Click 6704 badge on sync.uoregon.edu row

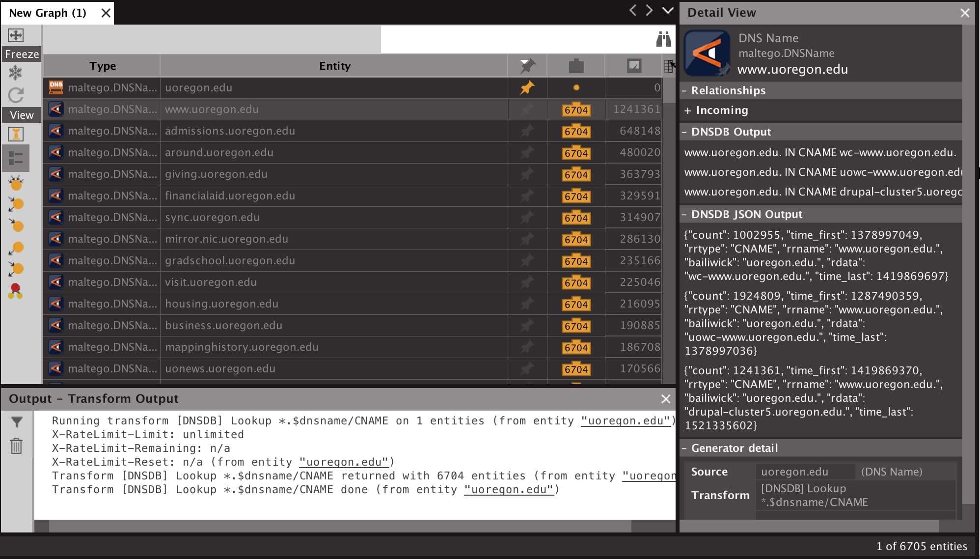pos(576,218)
